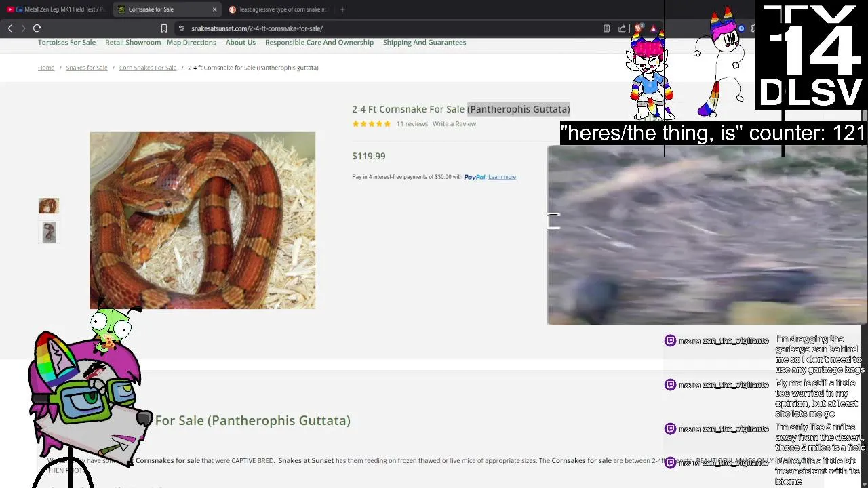The width and height of the screenshot is (868, 488).
Task: Bookmark this page with the bookmark icon
Action: (x=163, y=28)
